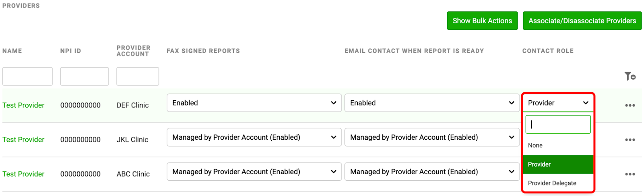Screen dimensions: 644x196
Task: Focus the NPI ID filter input field
Action: tap(85, 76)
